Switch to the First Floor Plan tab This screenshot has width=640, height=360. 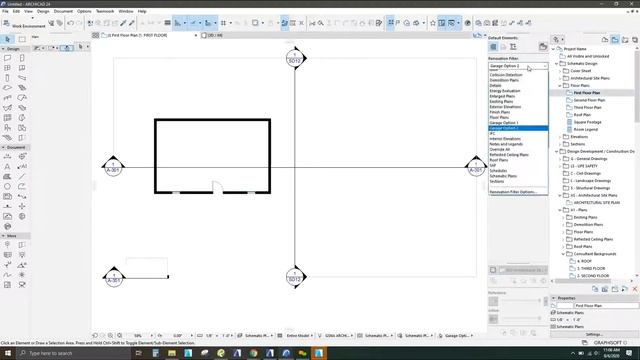pos(149,36)
